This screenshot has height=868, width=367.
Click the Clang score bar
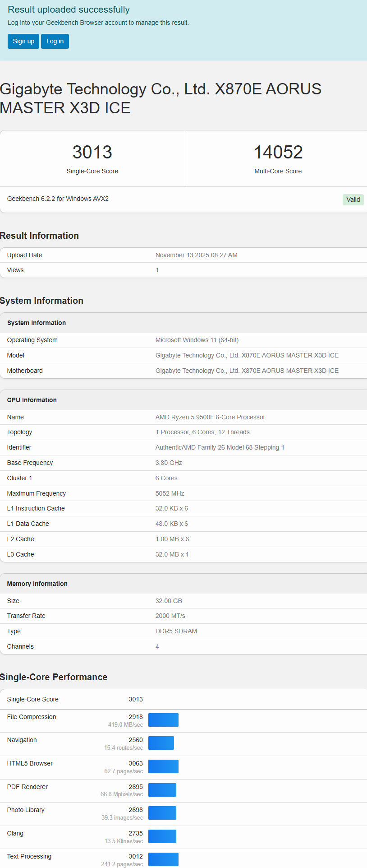[162, 836]
